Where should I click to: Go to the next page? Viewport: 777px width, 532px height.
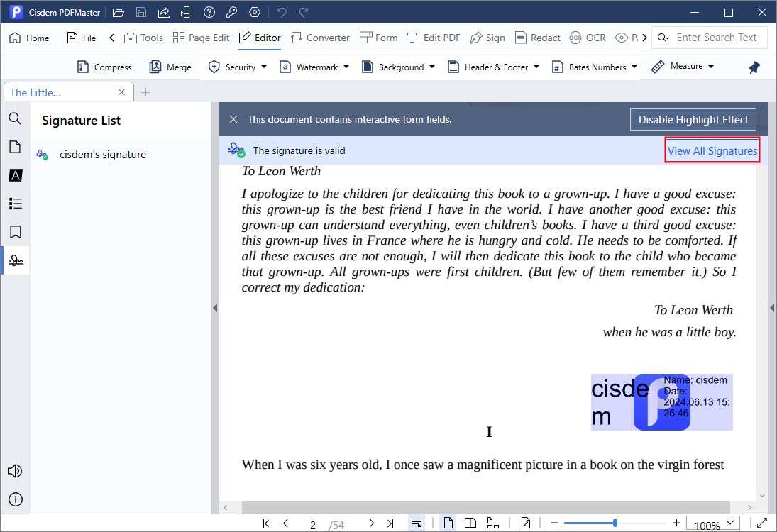tap(372, 523)
